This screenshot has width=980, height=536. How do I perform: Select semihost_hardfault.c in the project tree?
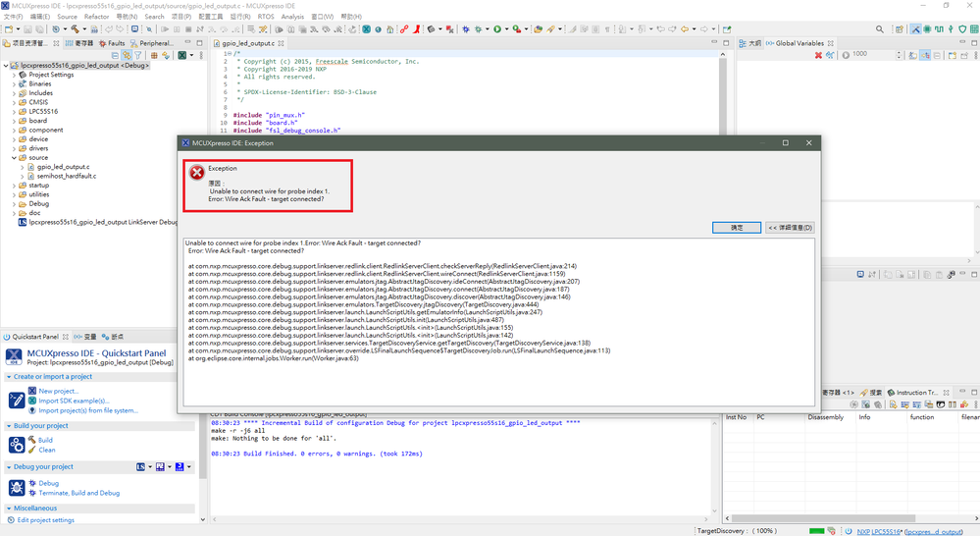tap(67, 177)
